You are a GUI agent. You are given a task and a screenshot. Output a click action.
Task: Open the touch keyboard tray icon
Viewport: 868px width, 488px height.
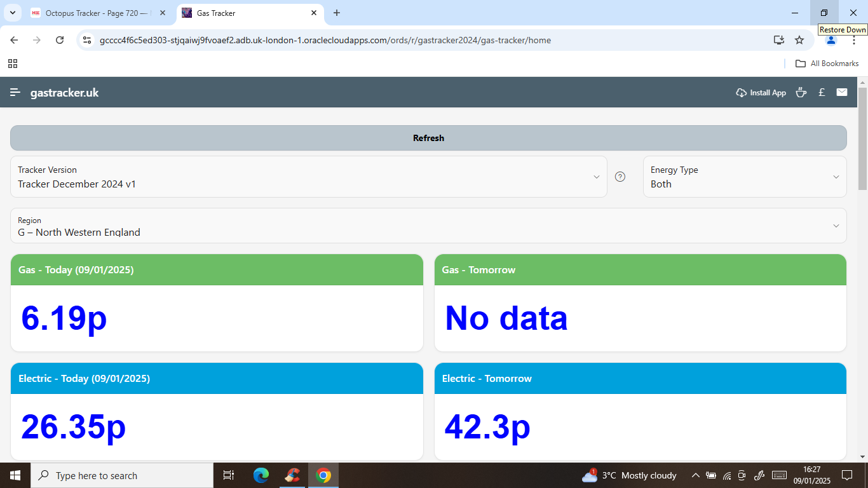pyautogui.click(x=779, y=475)
